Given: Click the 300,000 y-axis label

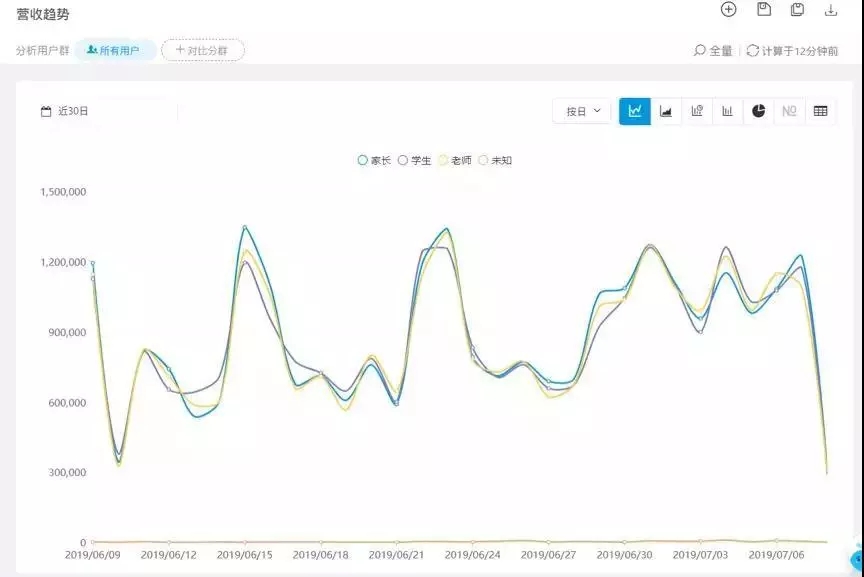Looking at the screenshot, I should coord(67,472).
